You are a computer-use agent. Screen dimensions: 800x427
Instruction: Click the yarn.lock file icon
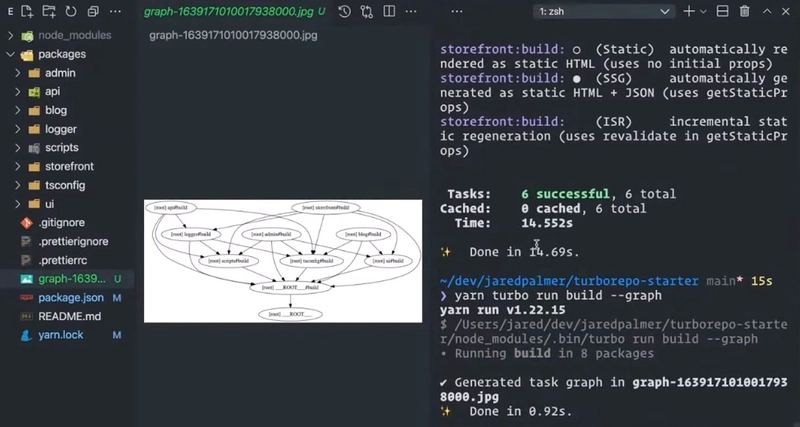[x=27, y=335]
